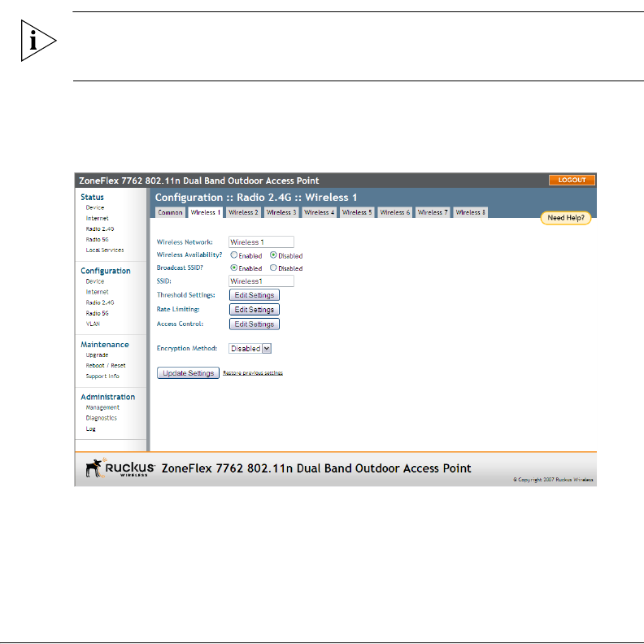Image resolution: width=644 pixels, height=644 pixels.
Task: Open Radio 5G under Configuration
Action: [x=97, y=313]
